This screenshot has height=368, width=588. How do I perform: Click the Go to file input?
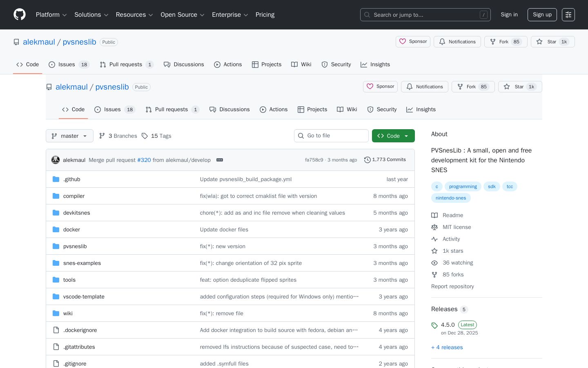click(331, 136)
